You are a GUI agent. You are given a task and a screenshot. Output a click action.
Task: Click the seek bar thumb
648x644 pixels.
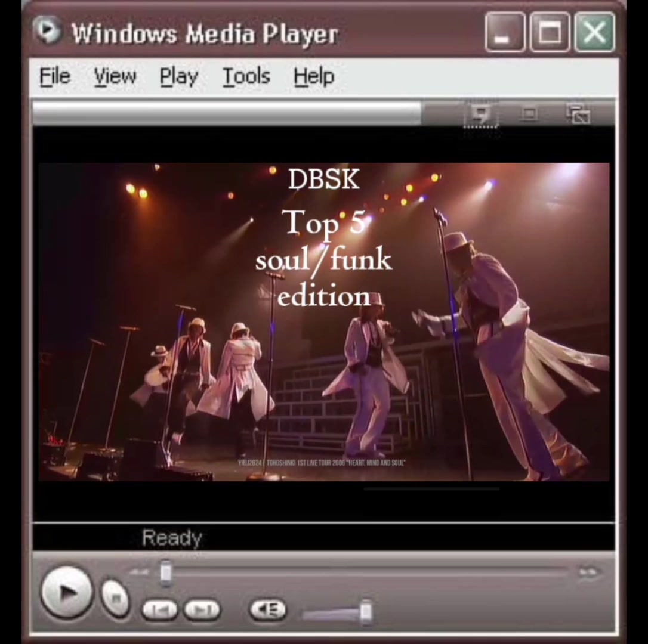pyautogui.click(x=166, y=572)
